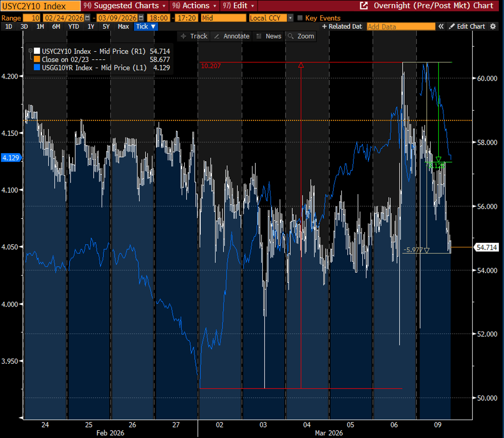
Task: Select the Track crosshair tool
Action: (x=194, y=36)
